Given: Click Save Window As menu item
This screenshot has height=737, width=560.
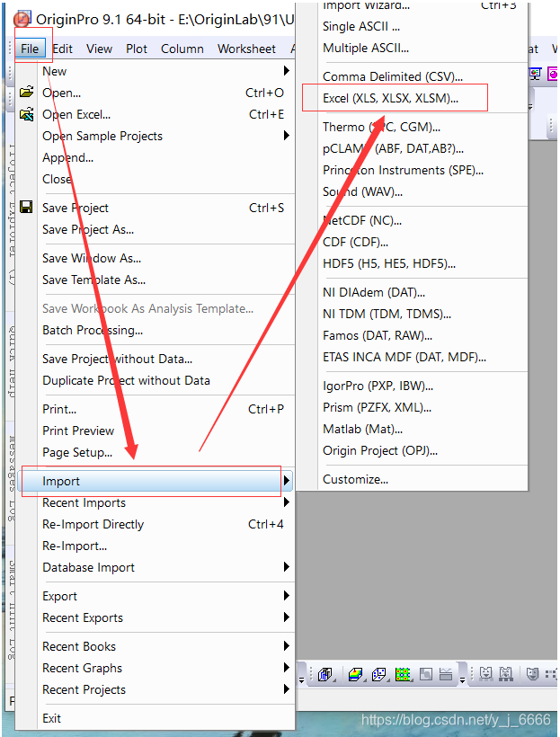Looking at the screenshot, I should (92, 259).
